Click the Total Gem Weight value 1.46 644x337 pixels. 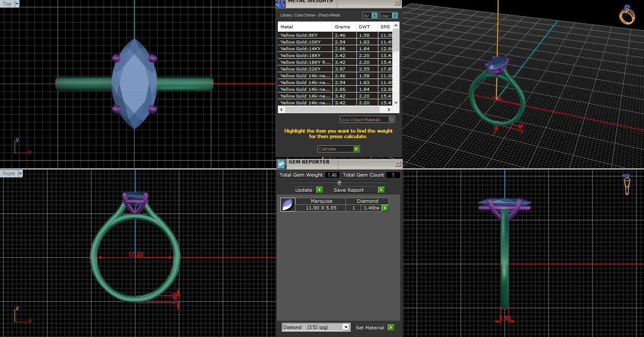point(332,175)
